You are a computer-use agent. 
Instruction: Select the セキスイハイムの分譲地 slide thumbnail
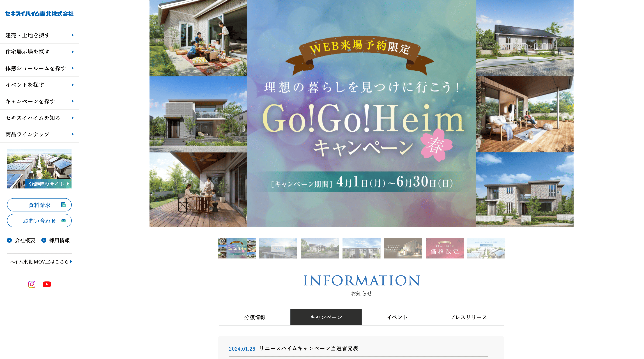(x=486, y=248)
